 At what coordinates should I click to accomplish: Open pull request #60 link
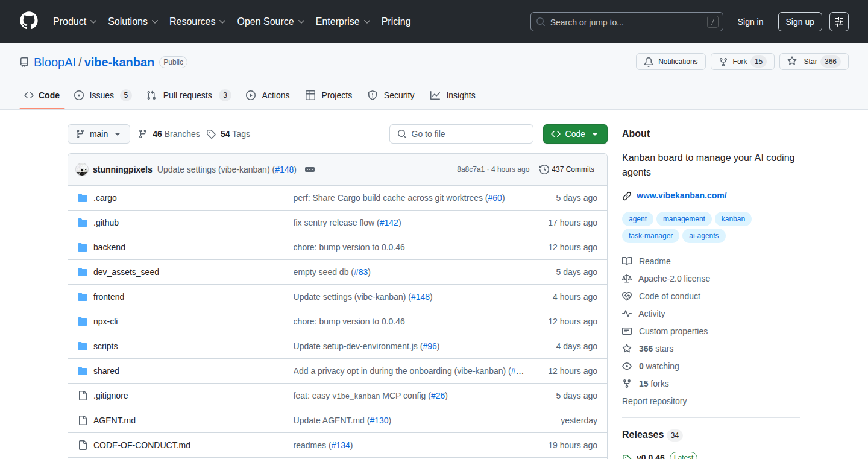tap(495, 198)
